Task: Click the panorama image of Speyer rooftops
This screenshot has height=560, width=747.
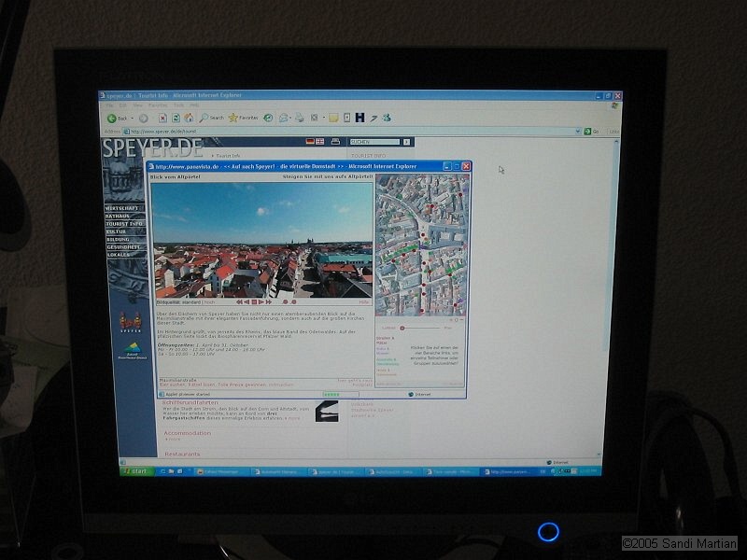Action: coord(262,241)
